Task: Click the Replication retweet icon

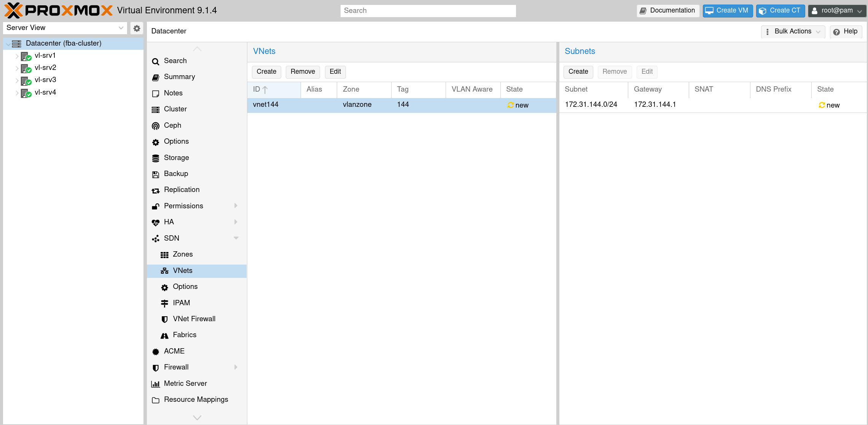Action: 156,190
